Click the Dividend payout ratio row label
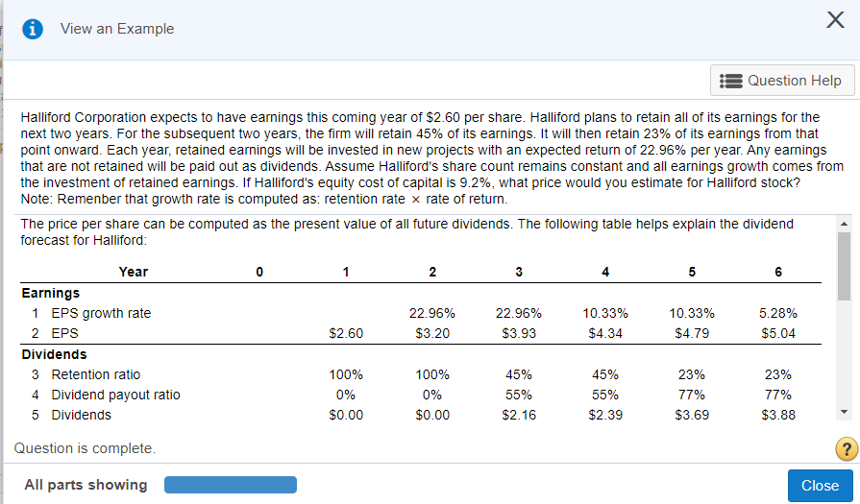This screenshot has width=860, height=504. coord(115,395)
